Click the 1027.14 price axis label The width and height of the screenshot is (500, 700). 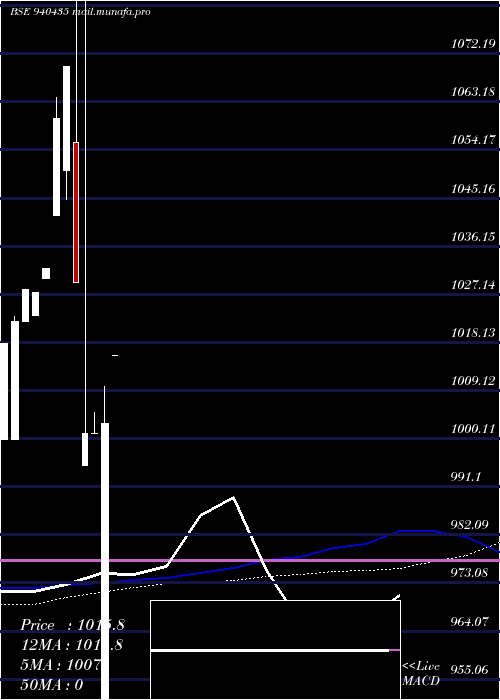point(473,284)
